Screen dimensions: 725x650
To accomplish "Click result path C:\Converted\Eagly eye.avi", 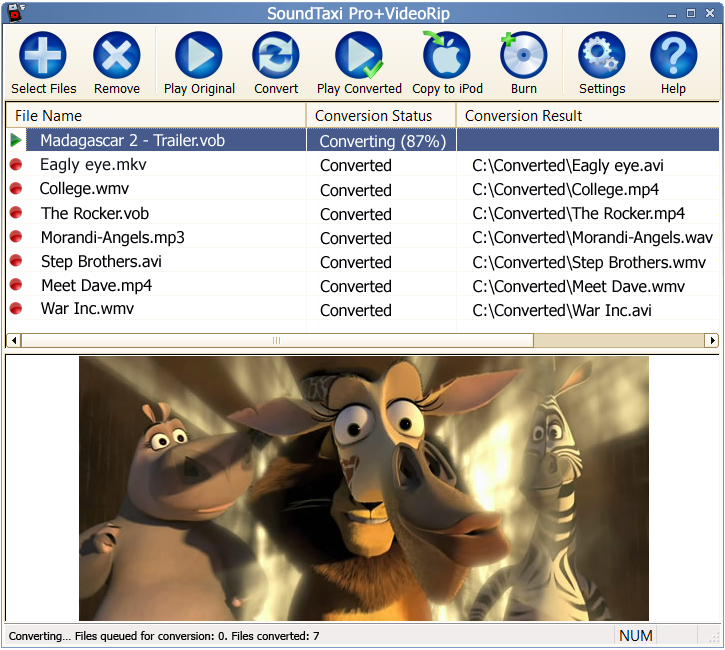I will point(568,166).
